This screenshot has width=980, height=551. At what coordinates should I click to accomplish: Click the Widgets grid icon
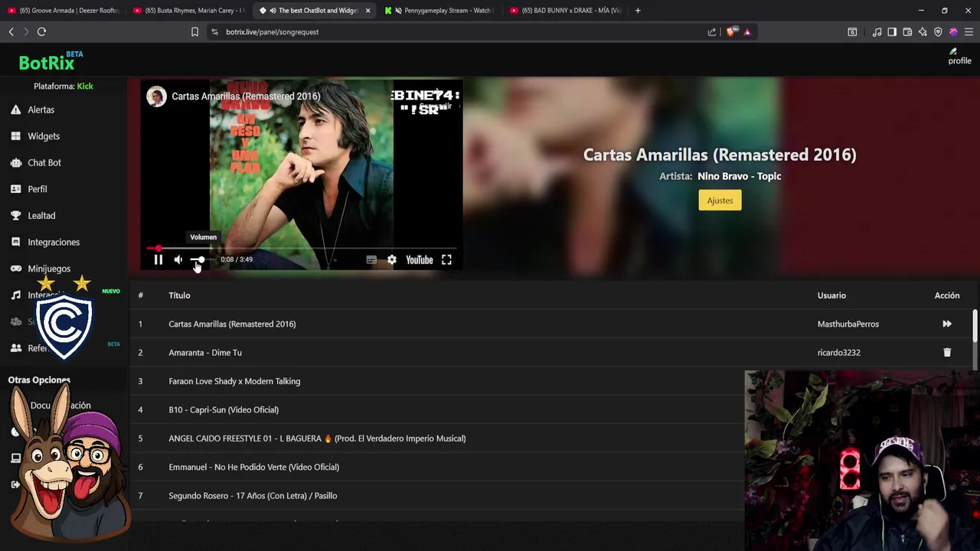coord(15,136)
